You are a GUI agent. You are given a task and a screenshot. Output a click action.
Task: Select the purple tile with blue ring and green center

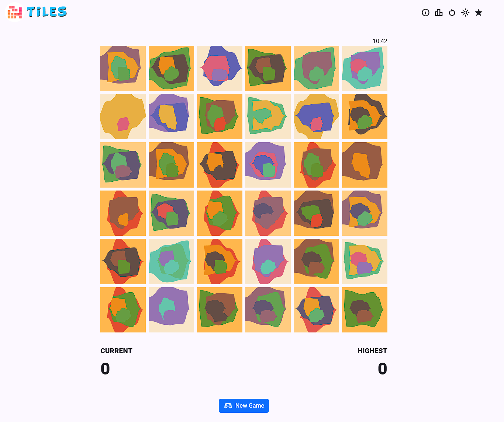click(x=268, y=165)
